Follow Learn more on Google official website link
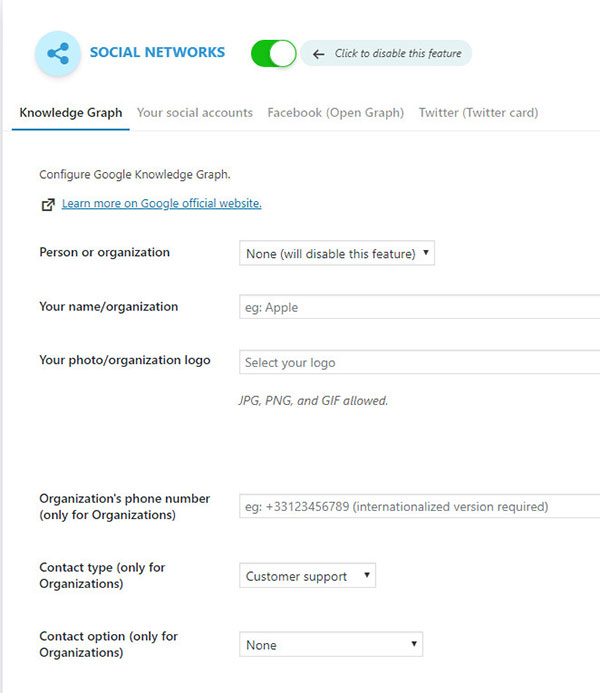The height and width of the screenshot is (693, 600). click(162, 203)
